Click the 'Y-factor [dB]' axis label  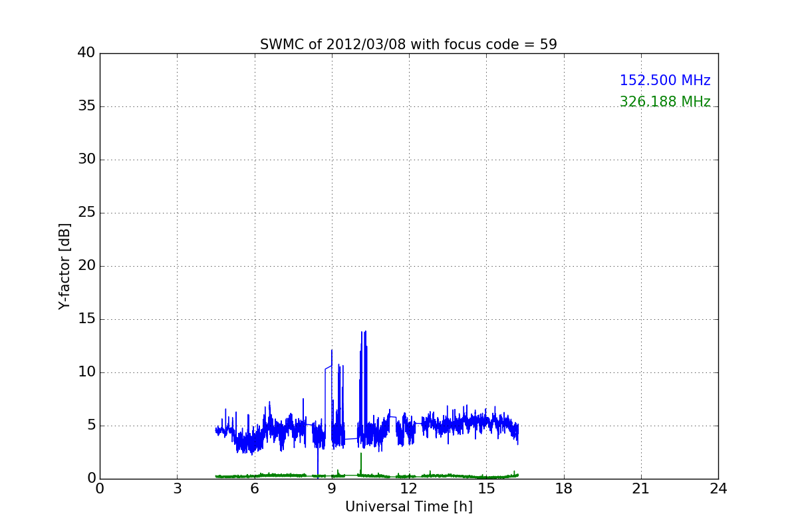tap(65, 266)
